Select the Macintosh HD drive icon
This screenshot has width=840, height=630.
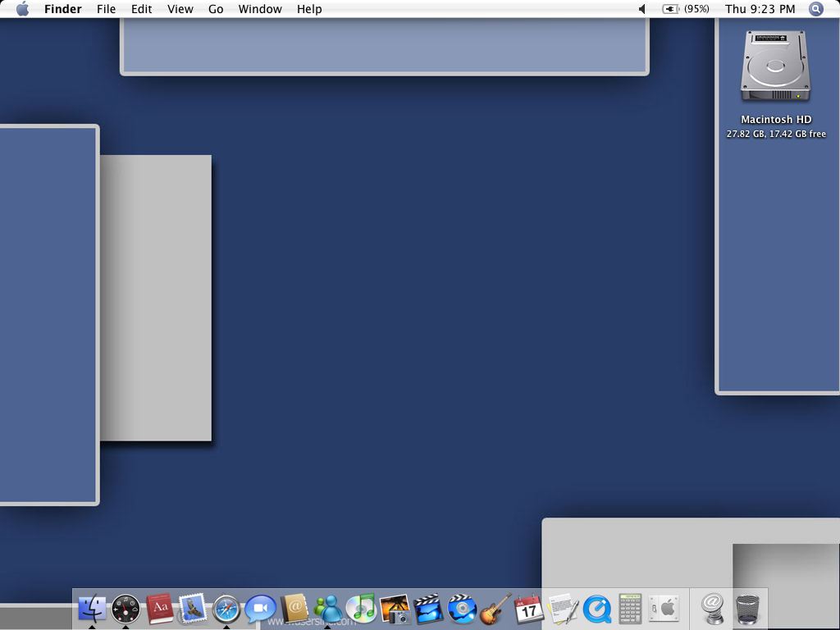coord(776,66)
